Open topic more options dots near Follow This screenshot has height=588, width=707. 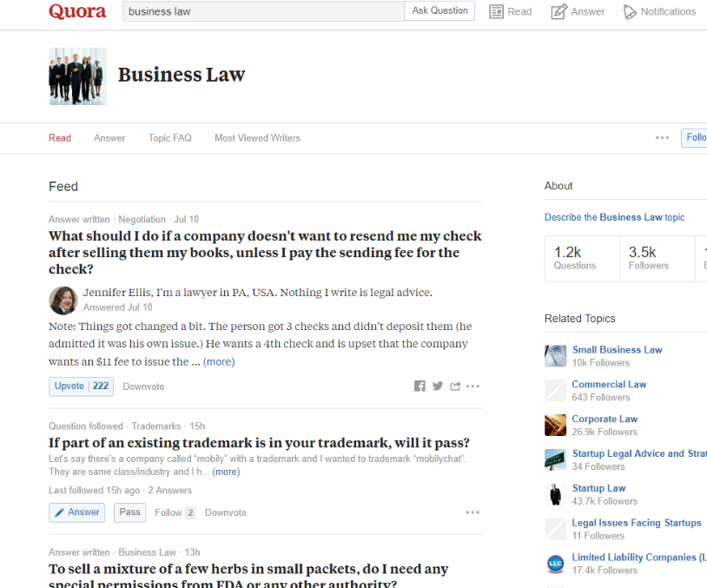point(662,137)
